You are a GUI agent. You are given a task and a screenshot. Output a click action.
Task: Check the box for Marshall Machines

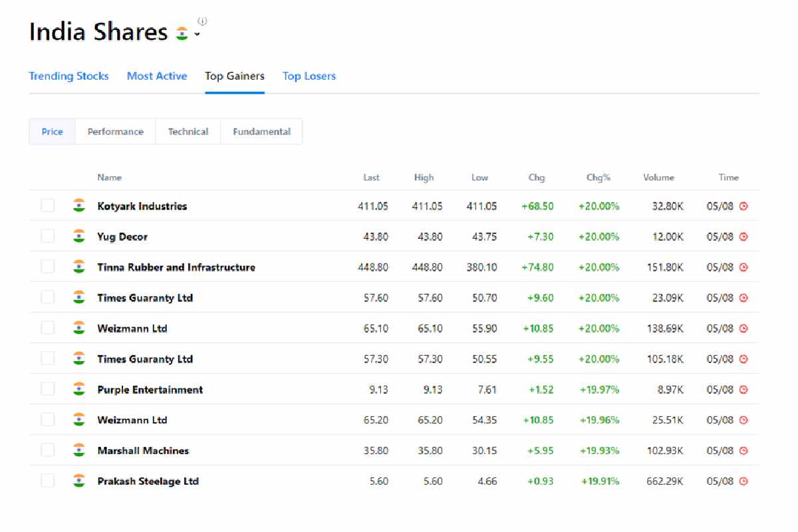click(x=48, y=450)
